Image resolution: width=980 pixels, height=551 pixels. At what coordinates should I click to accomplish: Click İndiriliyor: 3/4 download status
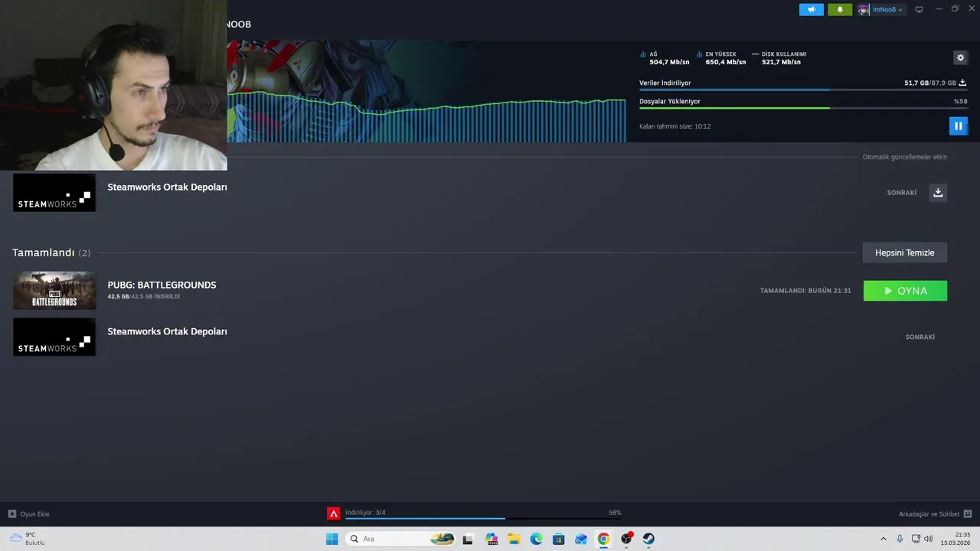click(x=365, y=513)
